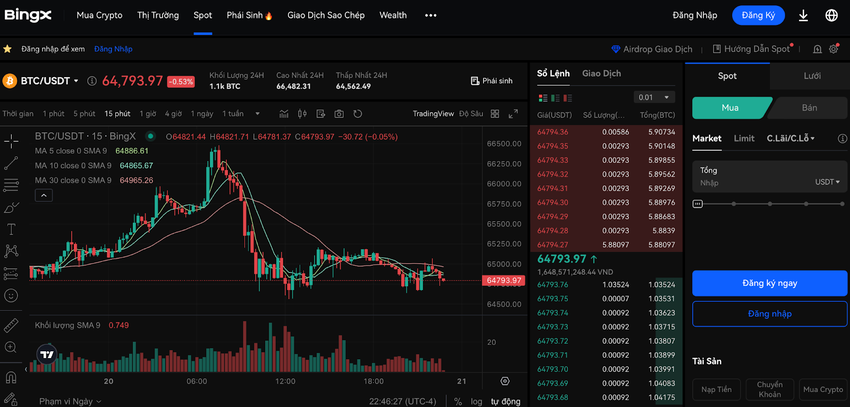The height and width of the screenshot is (407, 850).
Task: Switch chart to Độ Sâu depth view
Action: 471,114
